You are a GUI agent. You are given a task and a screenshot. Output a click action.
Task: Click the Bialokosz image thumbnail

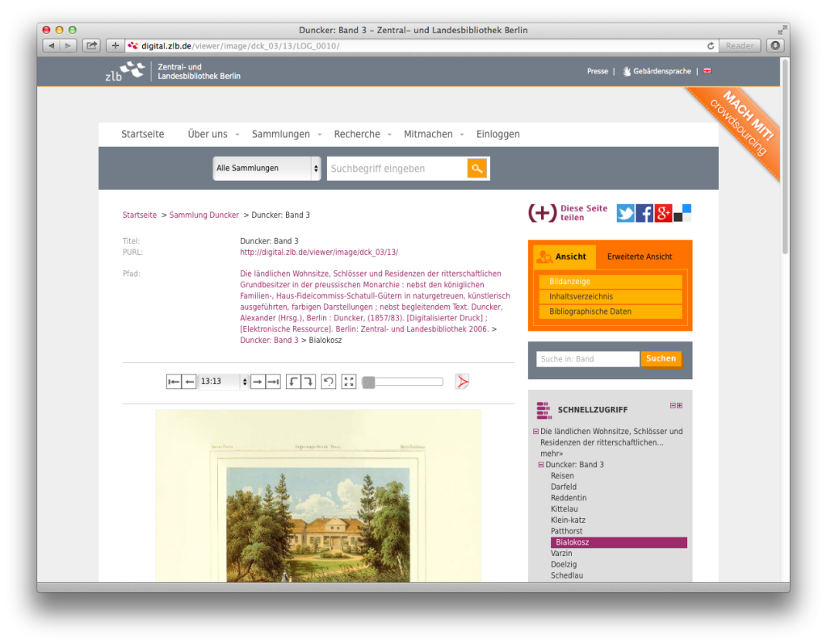pyautogui.click(x=318, y=496)
